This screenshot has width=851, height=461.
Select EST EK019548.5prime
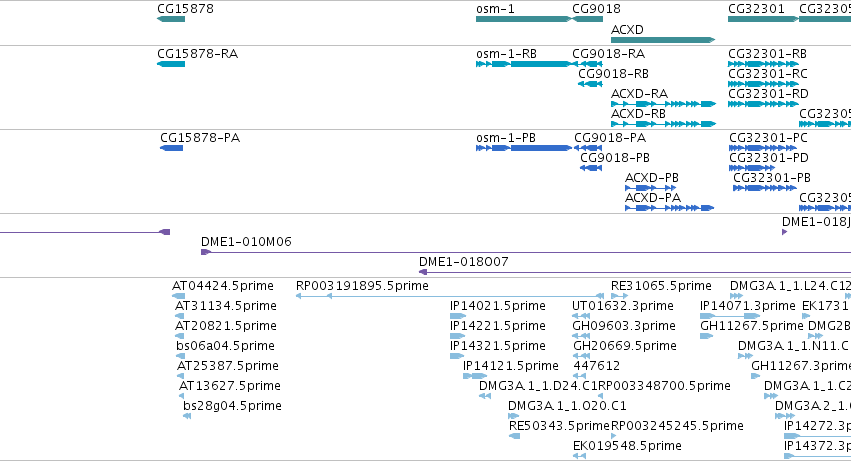pos(579,456)
